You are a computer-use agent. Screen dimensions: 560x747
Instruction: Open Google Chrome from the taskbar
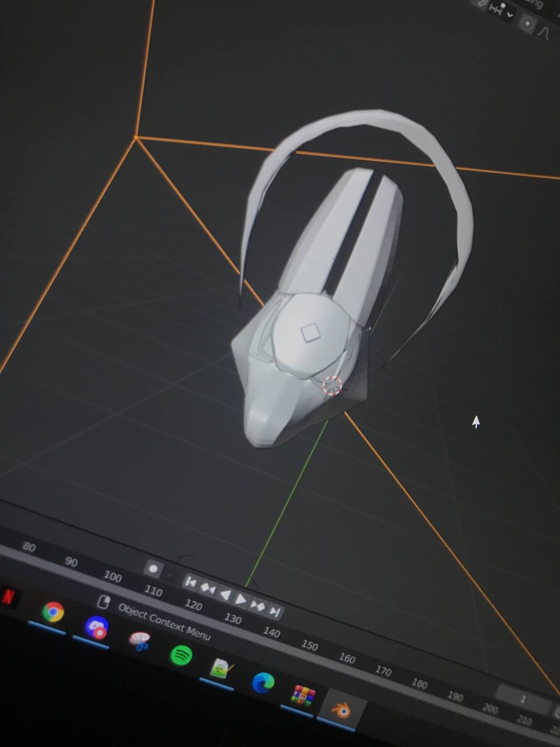coord(52,612)
